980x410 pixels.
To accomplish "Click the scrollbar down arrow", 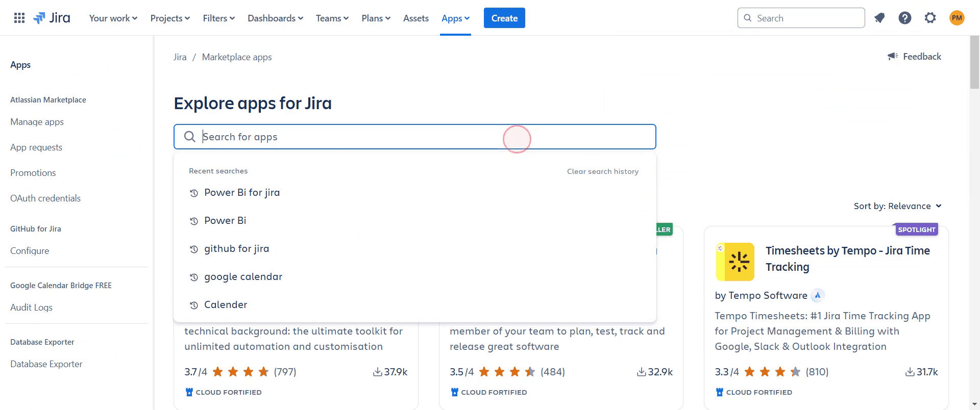I will pyautogui.click(x=974, y=405).
